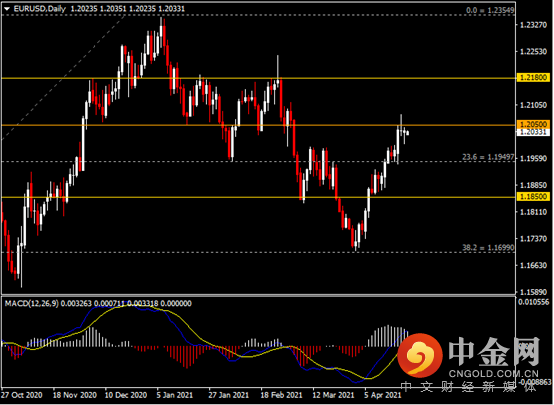Image resolution: width=554 pixels, height=405 pixels.
Task: Click the Fibonacci label 38.2 = 1.16990
Action: coord(488,248)
